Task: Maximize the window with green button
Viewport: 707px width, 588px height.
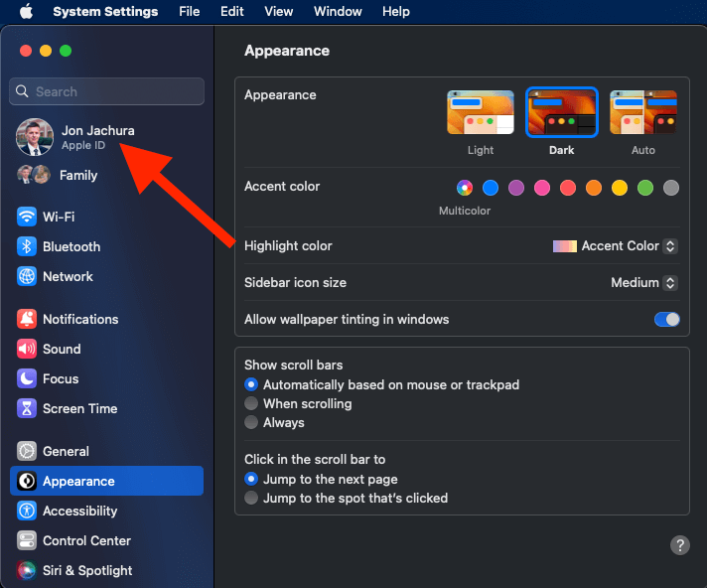Action: pos(66,51)
